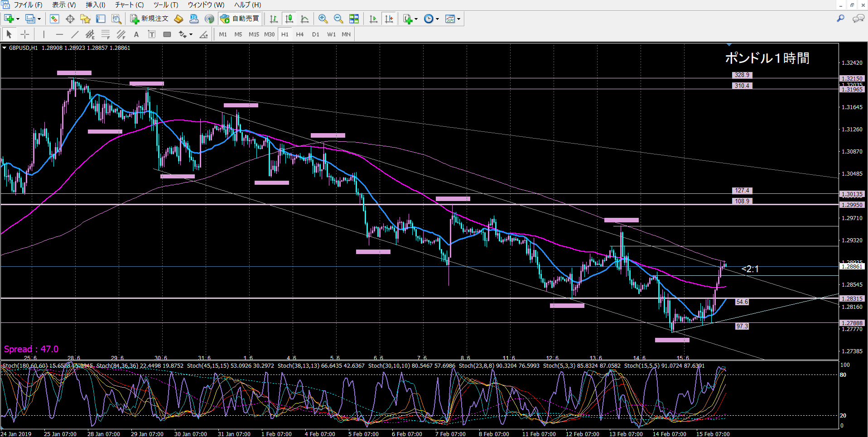Open the New Chart dropdown arrow

[x=18, y=19]
